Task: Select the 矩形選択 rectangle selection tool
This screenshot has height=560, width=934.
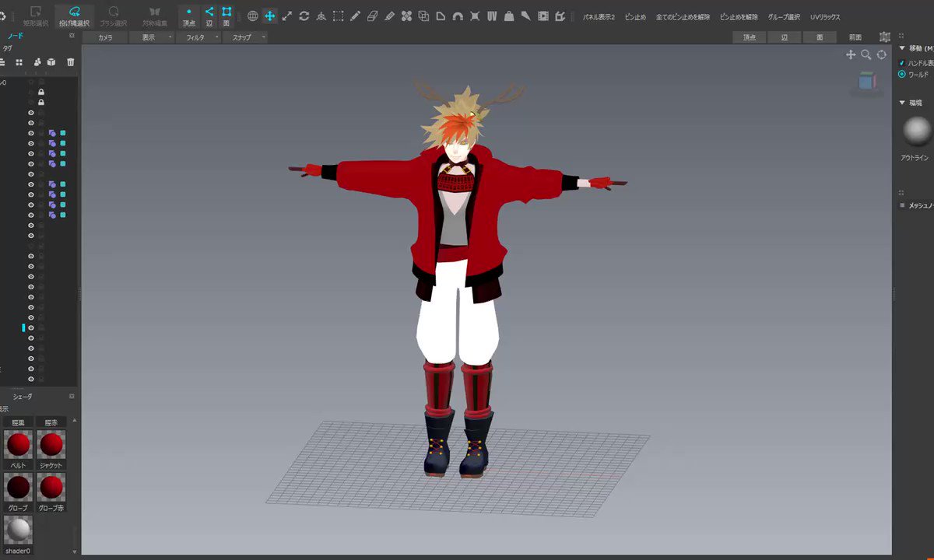Action: (35, 16)
